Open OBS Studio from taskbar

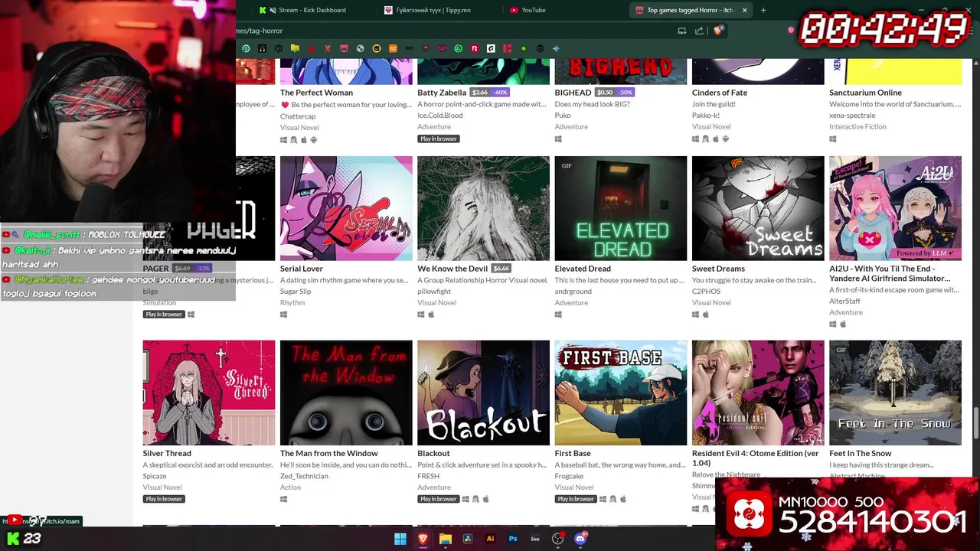click(558, 539)
